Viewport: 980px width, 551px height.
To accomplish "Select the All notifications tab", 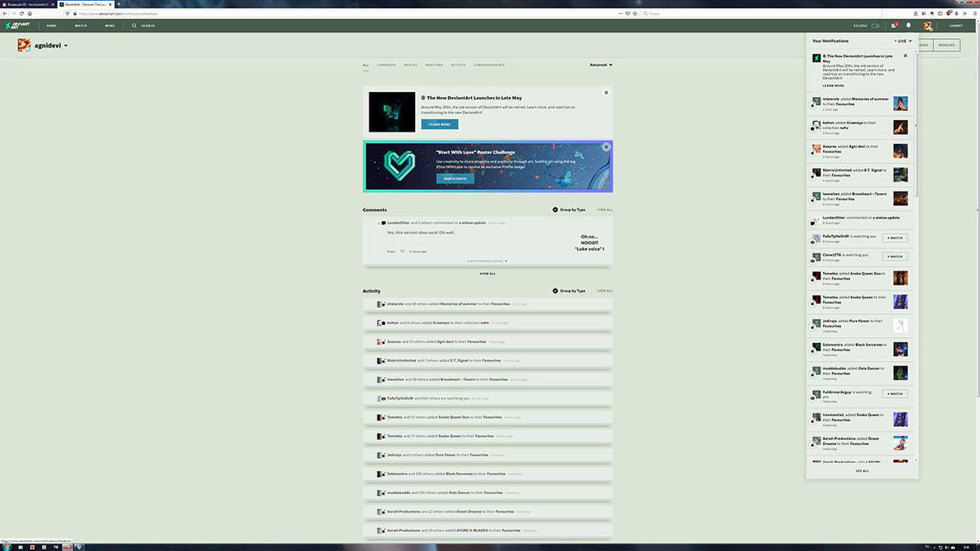I will [x=366, y=65].
